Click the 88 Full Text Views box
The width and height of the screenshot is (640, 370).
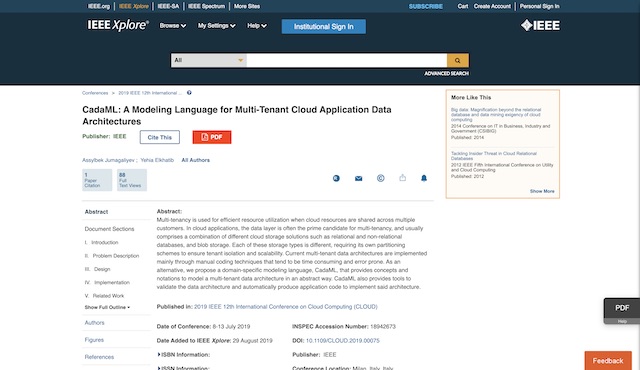coord(131,180)
